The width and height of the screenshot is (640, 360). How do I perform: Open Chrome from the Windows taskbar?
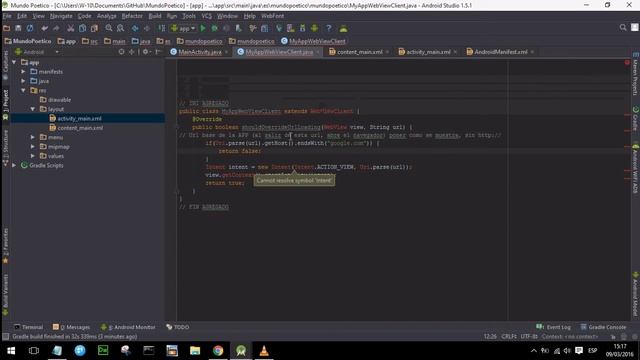[x=218, y=351]
